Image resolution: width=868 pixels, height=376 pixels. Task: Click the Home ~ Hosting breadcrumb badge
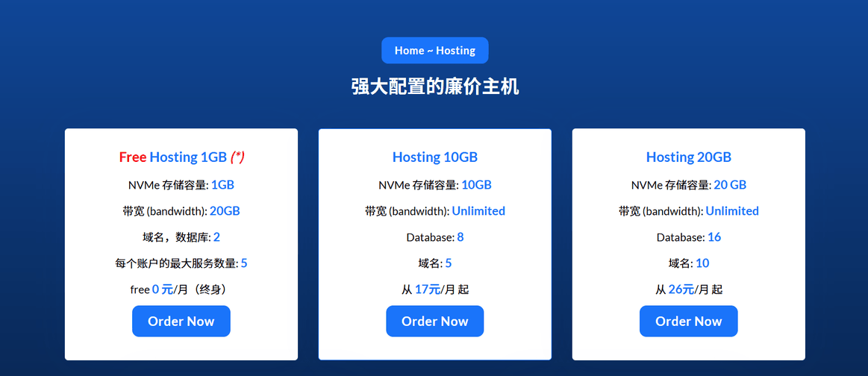tap(434, 51)
